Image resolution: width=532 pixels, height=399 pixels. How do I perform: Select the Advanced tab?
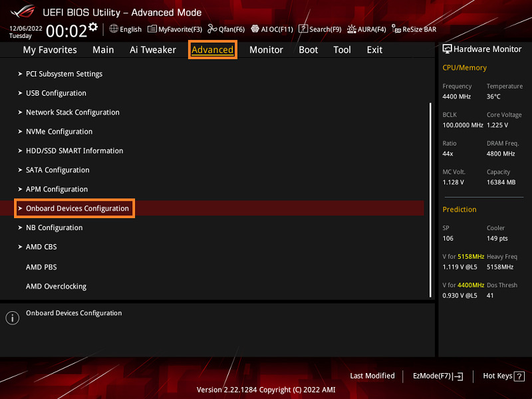(x=212, y=50)
